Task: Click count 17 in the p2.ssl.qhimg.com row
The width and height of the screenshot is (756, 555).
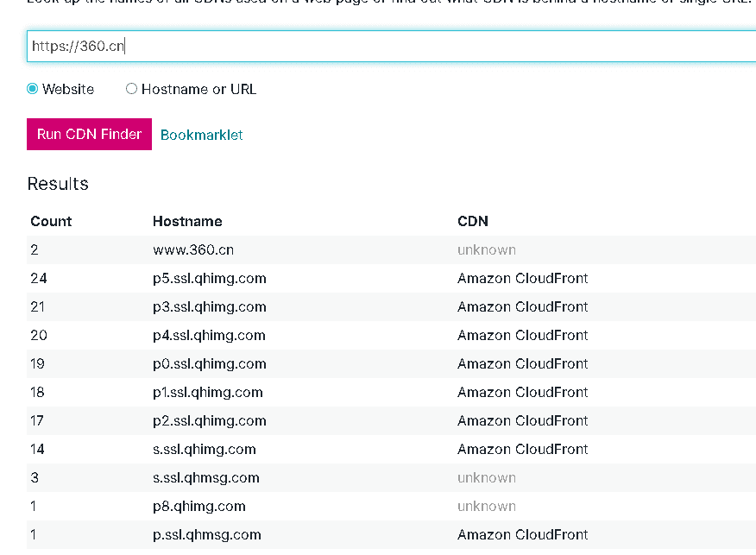Action: 37,420
